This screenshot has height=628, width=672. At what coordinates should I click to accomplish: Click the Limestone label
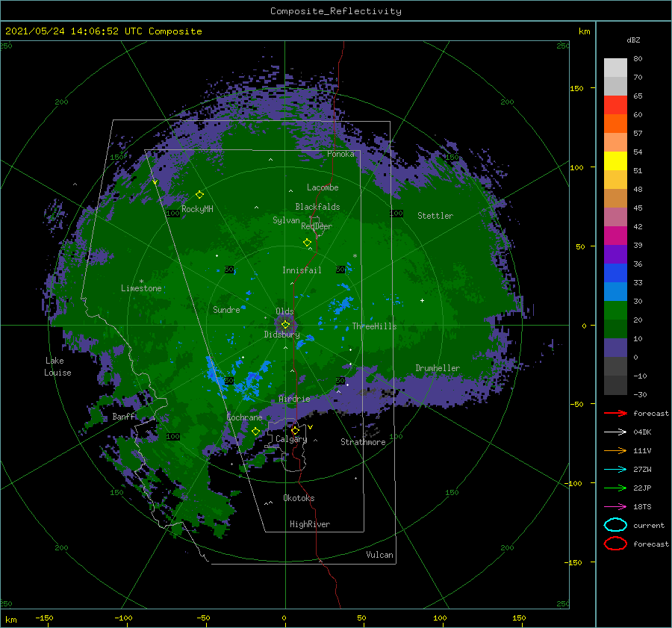(x=141, y=288)
